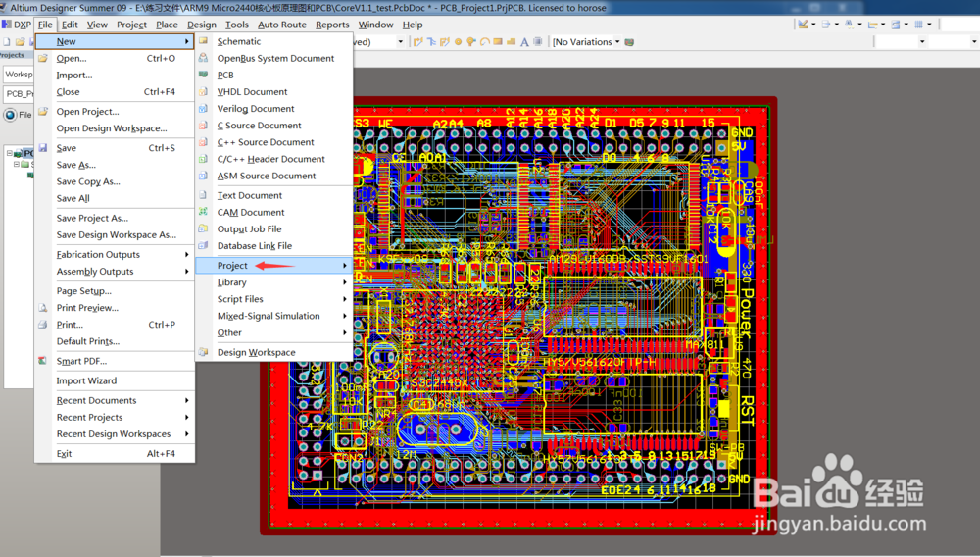This screenshot has width=980, height=557.
Task: Open the dropdown arrow beside the utility tools icon
Action: point(813,24)
